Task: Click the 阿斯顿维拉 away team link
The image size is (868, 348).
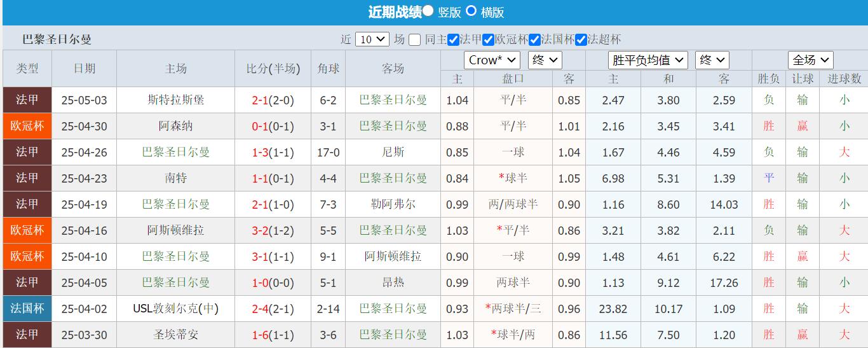Action: (393, 256)
